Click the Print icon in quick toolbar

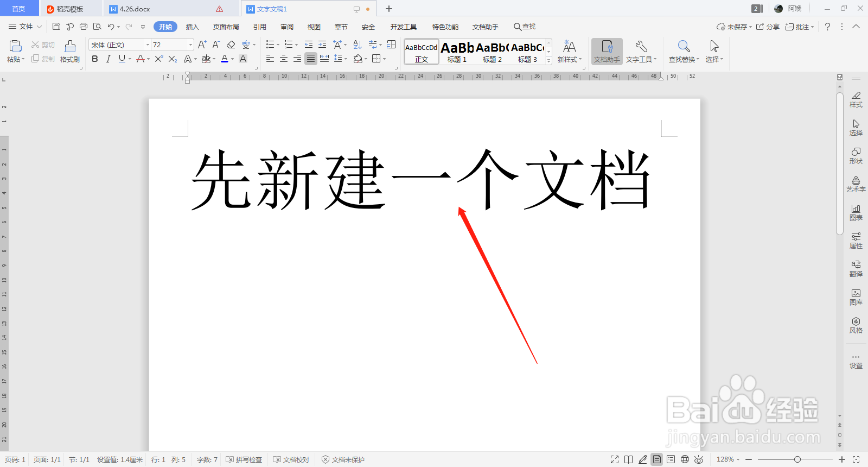point(84,27)
